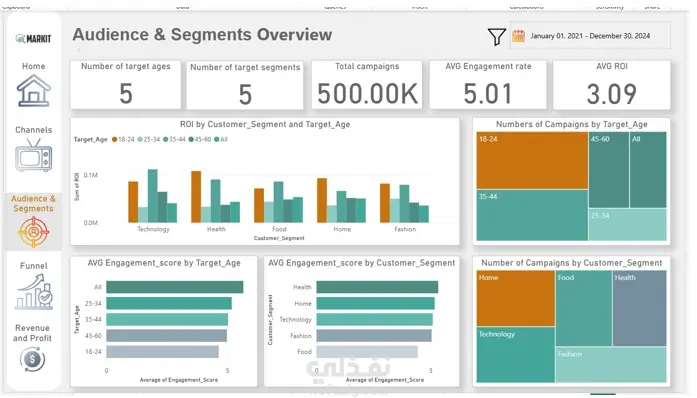Click the AVG Engagement_score by Target_Age title
Viewport: 697px width, 398px height.
(x=164, y=263)
